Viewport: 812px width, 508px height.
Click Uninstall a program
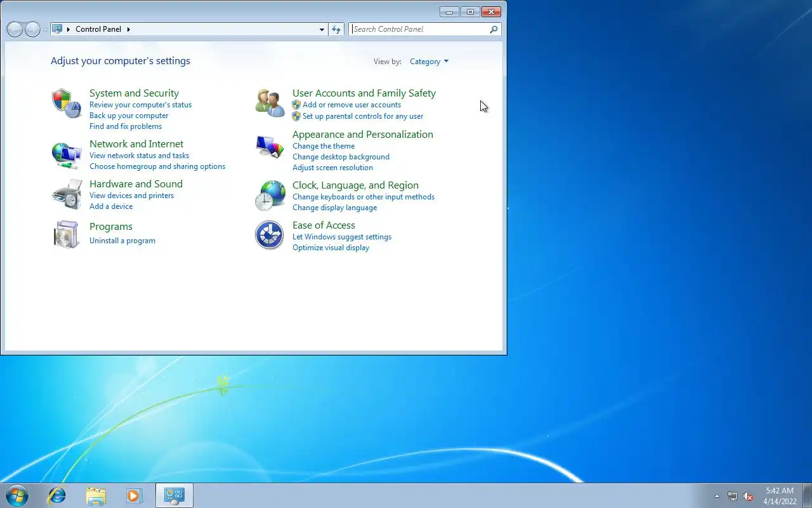point(122,241)
